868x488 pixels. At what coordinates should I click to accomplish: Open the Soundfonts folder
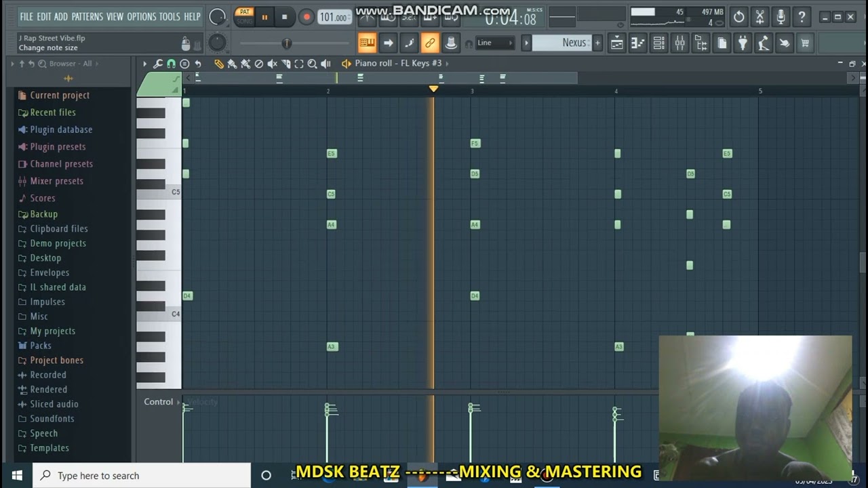[52, 419]
